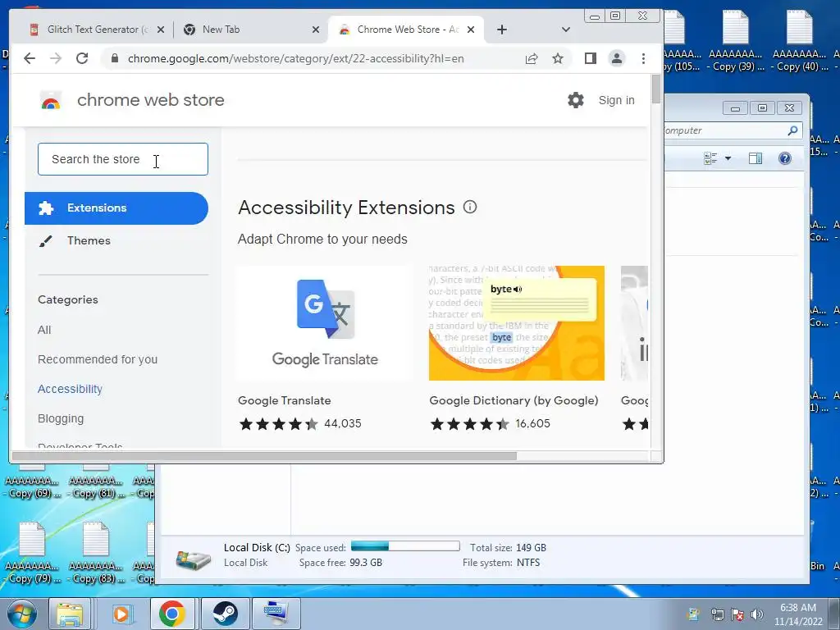Image resolution: width=840 pixels, height=630 pixels.
Task: Bookmark this page with star icon
Action: click(x=558, y=59)
